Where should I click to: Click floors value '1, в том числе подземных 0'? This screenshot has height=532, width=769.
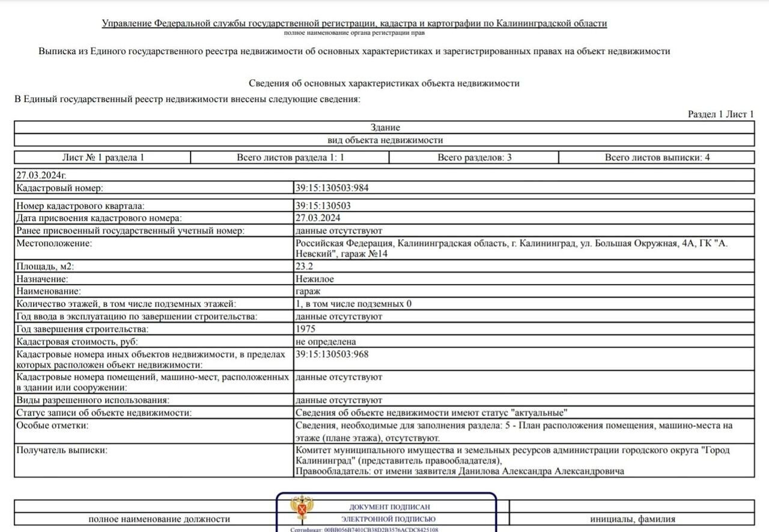coord(353,304)
